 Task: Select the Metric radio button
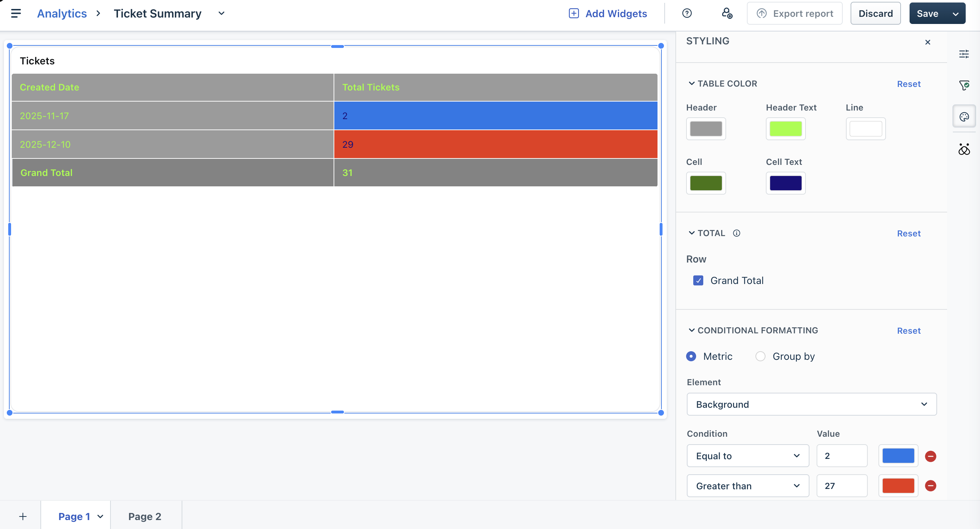coord(691,356)
